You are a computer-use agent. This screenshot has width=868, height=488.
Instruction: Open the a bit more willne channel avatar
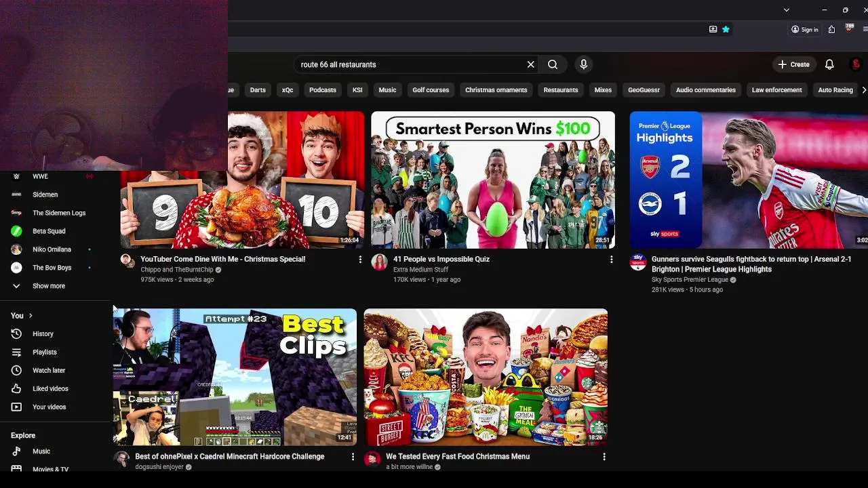[x=372, y=459]
